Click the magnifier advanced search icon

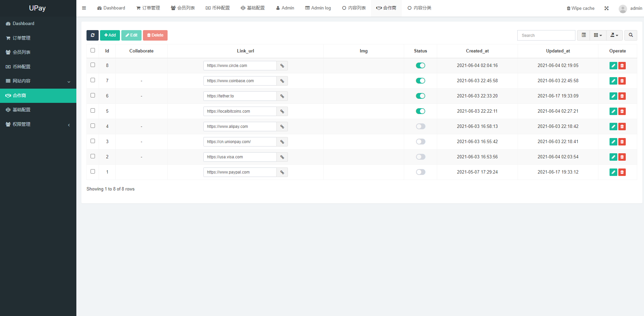click(630, 35)
